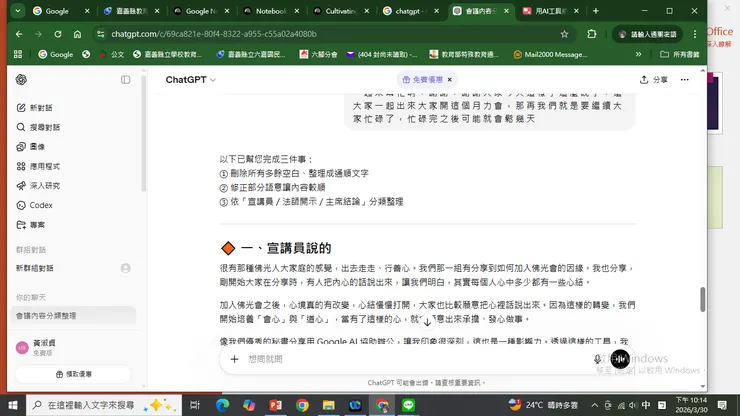The height and width of the screenshot is (416, 740).
Task: Open the 六腳分會 bookmark
Action: pos(319,54)
